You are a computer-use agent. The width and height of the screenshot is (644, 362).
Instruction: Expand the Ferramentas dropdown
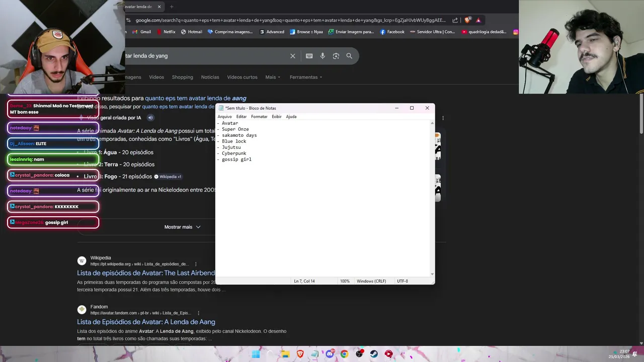pyautogui.click(x=306, y=77)
